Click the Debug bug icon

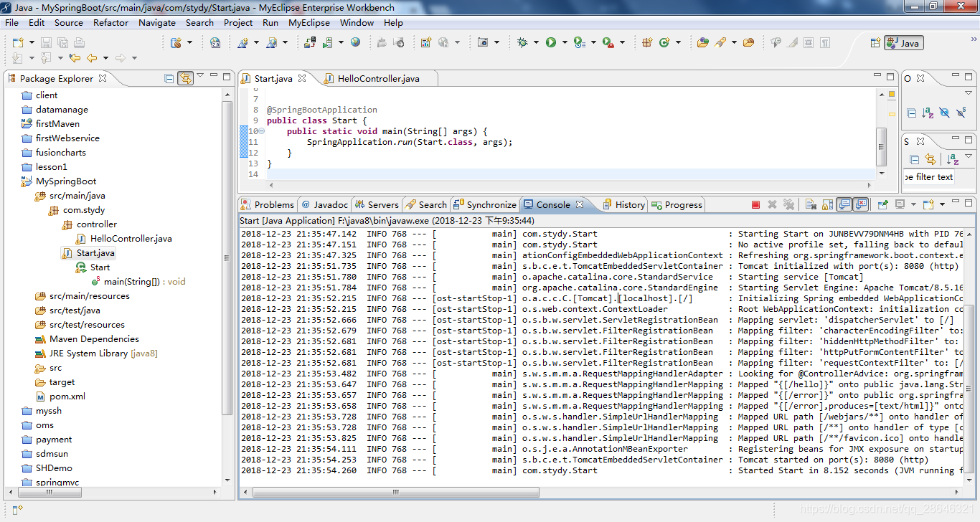(522, 42)
